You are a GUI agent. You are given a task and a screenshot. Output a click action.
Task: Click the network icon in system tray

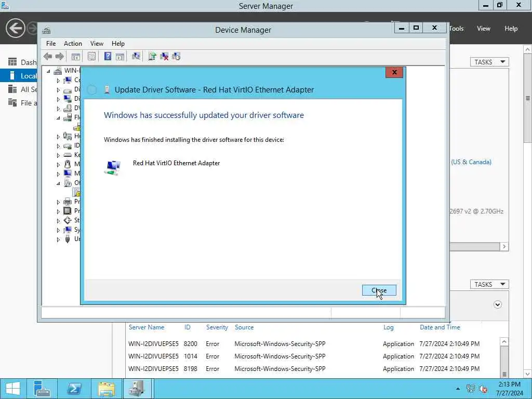coord(470,389)
